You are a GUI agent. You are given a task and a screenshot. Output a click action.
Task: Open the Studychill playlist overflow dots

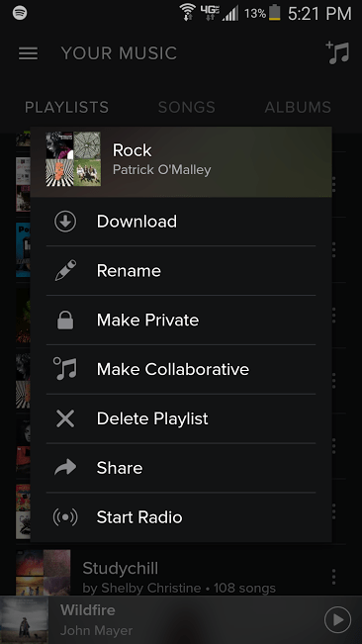click(333, 577)
